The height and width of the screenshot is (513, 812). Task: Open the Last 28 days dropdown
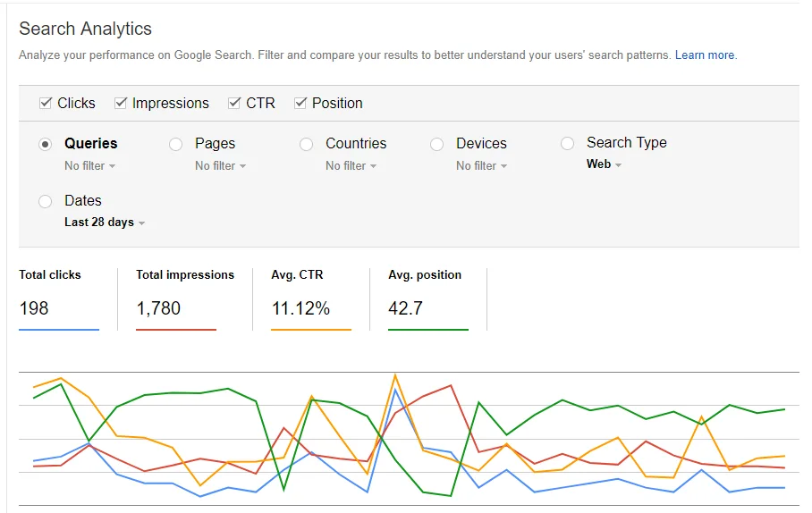tap(104, 222)
